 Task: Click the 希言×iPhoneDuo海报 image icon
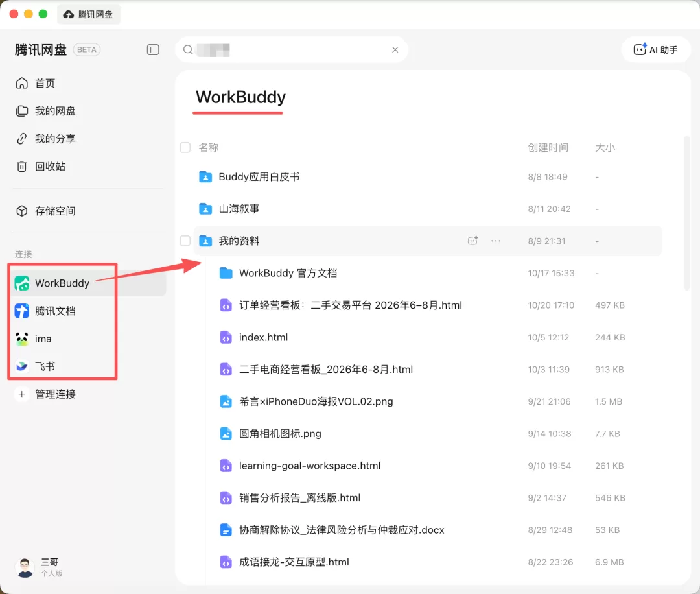[x=226, y=401]
